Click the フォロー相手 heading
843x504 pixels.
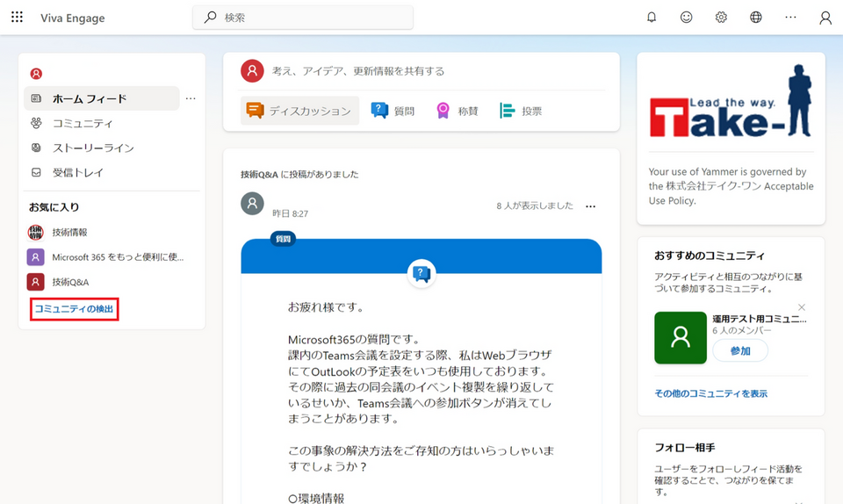click(684, 447)
